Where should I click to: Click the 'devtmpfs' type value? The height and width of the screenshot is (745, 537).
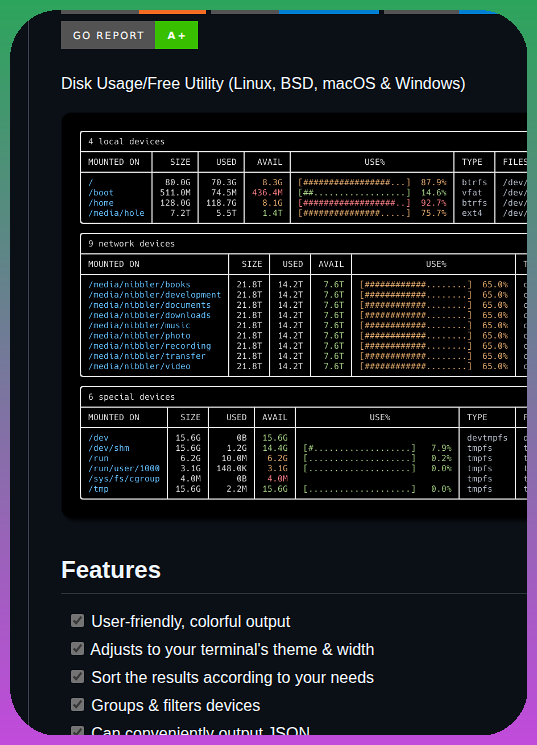(x=487, y=438)
